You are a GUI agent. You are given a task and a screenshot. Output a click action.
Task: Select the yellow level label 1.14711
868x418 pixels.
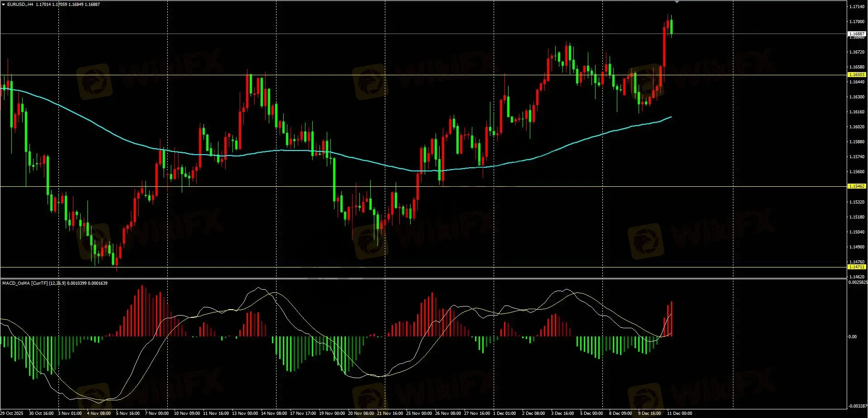click(857, 267)
